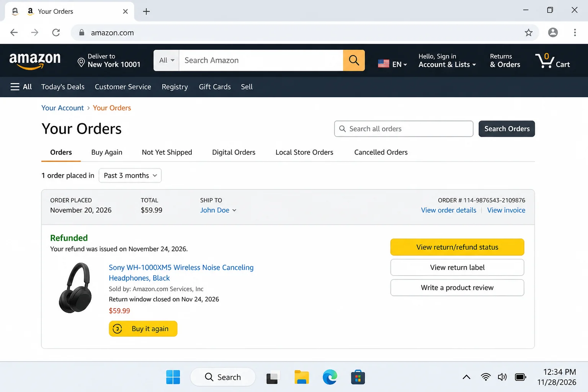Open the browser three-dot menu
Image resolution: width=588 pixels, height=392 pixels.
[575, 33]
